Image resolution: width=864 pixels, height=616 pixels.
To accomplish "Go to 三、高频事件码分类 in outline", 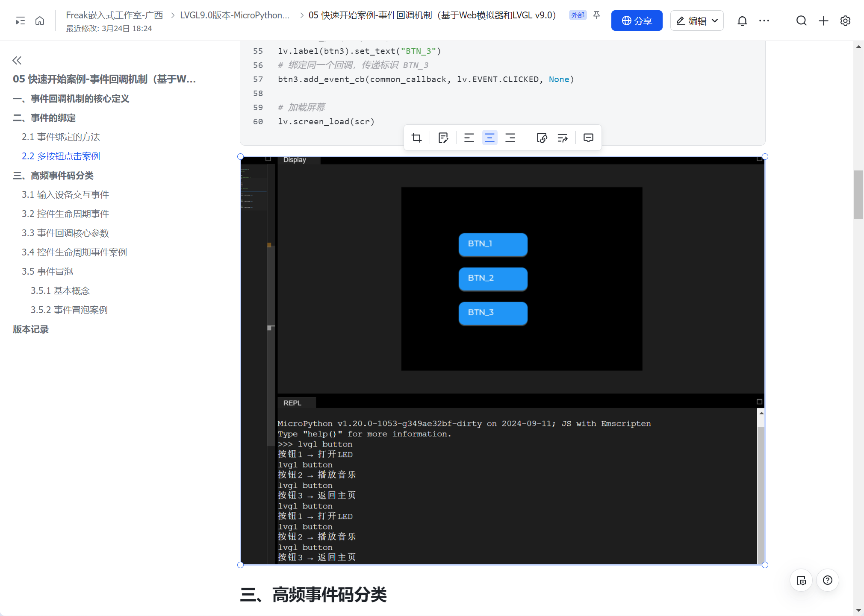I will click(x=53, y=176).
